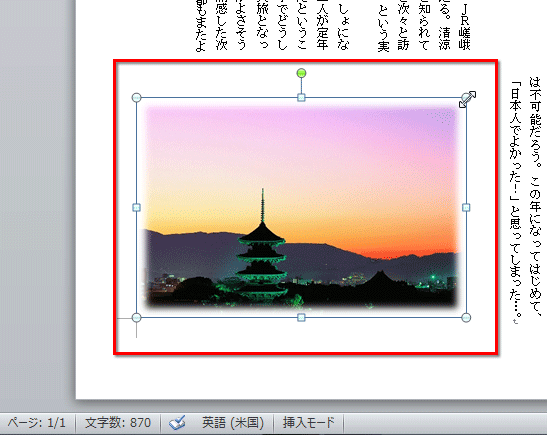Image resolution: width=547 pixels, height=435 pixels.
Task: Click the top-right corner sizing handle
Action: (466, 98)
